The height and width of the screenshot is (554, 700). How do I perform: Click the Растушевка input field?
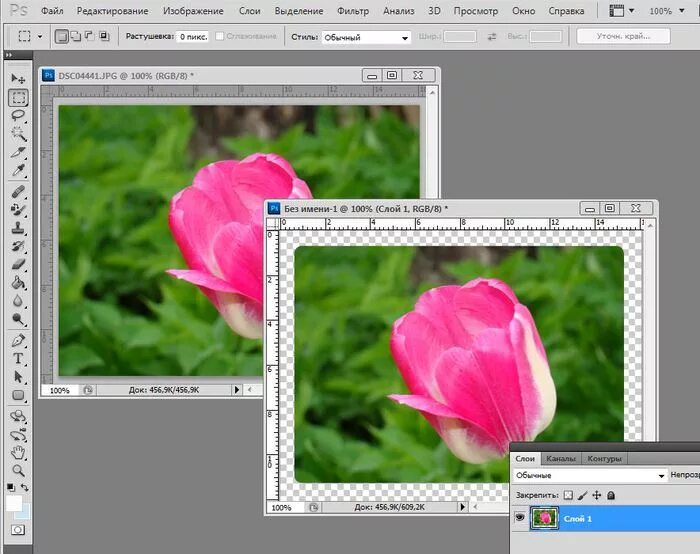pyautogui.click(x=192, y=37)
